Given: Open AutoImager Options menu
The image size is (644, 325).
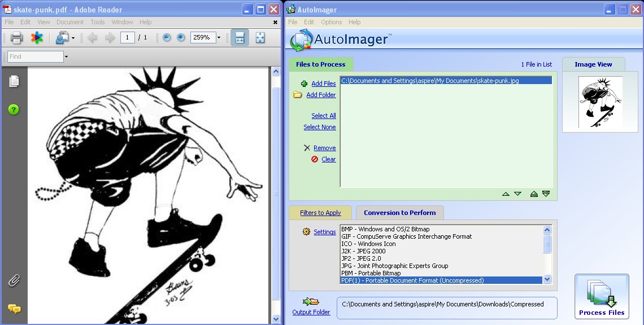Looking at the screenshot, I should tap(332, 22).
